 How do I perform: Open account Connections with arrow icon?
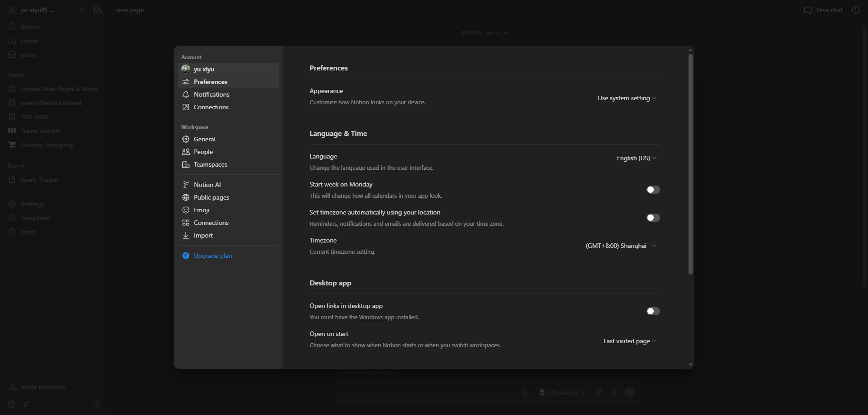coord(228,107)
